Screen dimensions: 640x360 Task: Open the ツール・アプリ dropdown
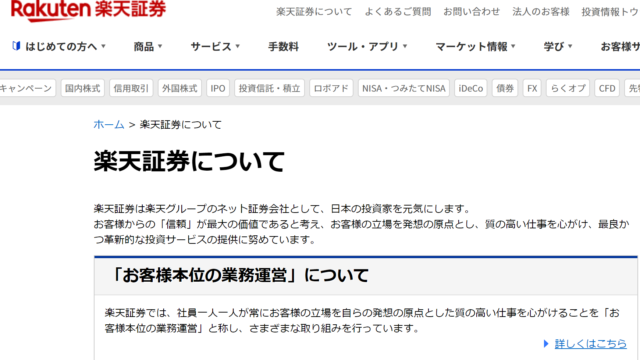[x=367, y=47]
